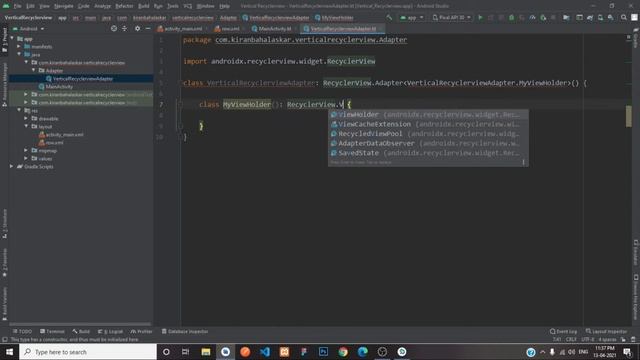The image size is (640, 360).
Task: Expand the drawable folder
Action: coord(26,118)
